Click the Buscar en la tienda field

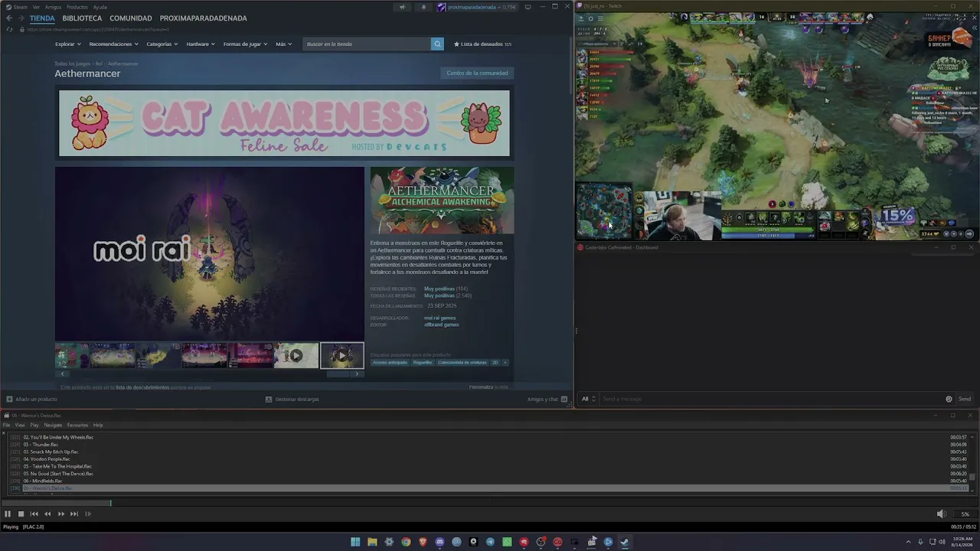click(x=367, y=44)
